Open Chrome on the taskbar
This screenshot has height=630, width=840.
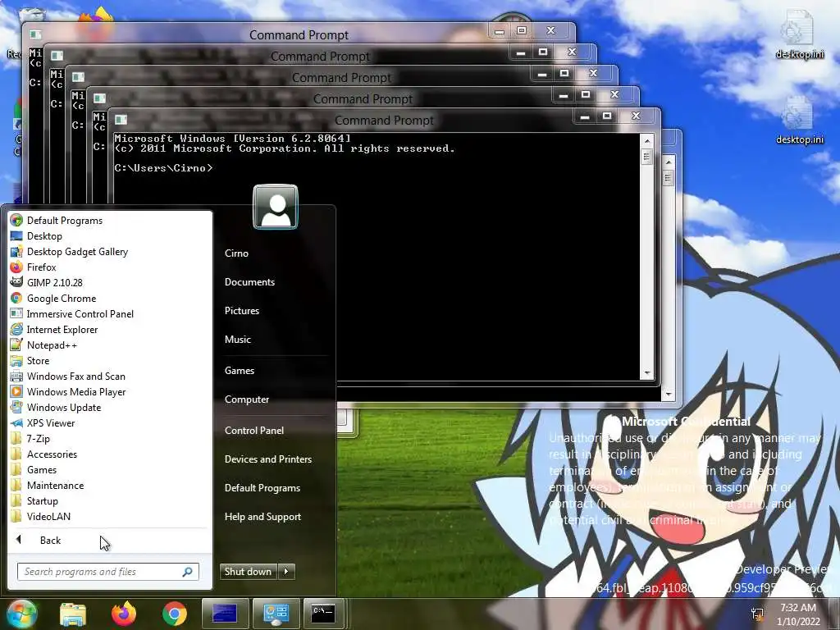tap(175, 614)
